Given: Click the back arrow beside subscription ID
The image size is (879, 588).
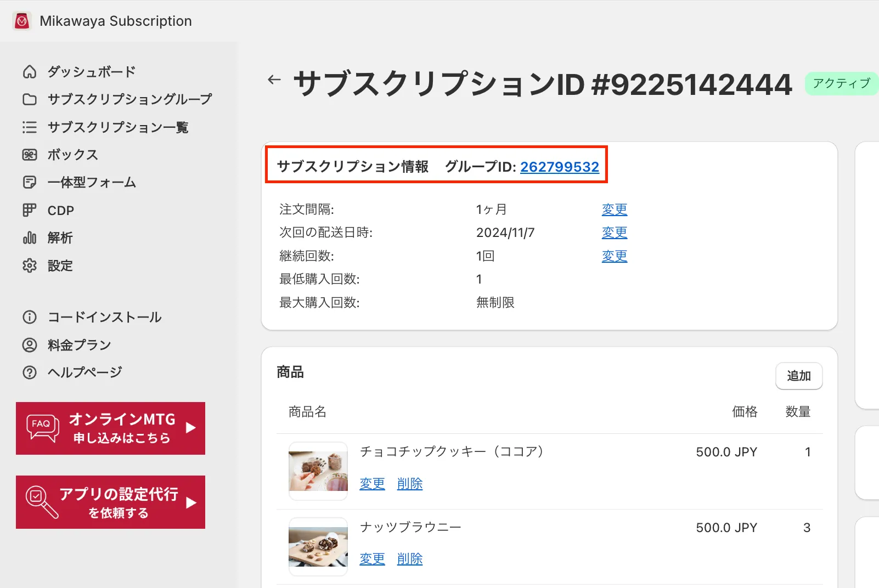Looking at the screenshot, I should [x=274, y=80].
